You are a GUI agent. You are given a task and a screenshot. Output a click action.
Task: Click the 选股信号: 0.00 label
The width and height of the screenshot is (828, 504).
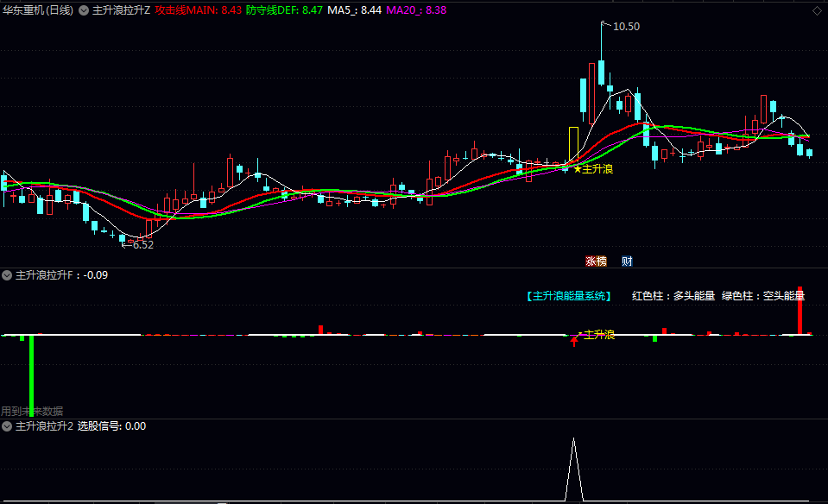point(112,426)
